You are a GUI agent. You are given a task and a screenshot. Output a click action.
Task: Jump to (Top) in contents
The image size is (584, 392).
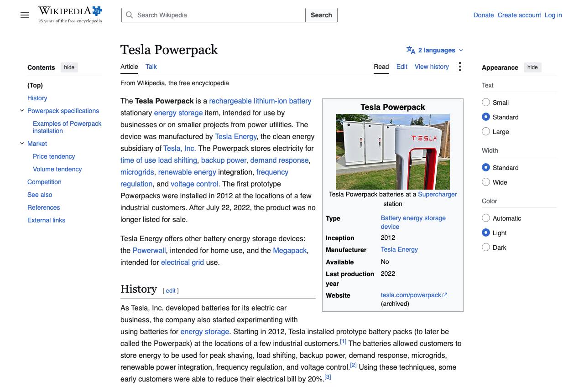point(35,85)
